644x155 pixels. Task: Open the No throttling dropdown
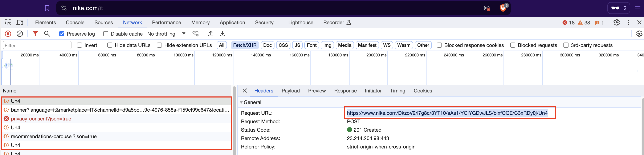tap(166, 34)
